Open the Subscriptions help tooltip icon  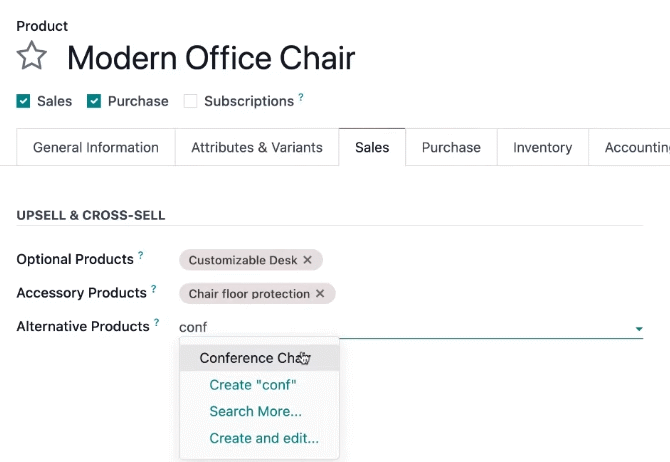click(x=301, y=97)
